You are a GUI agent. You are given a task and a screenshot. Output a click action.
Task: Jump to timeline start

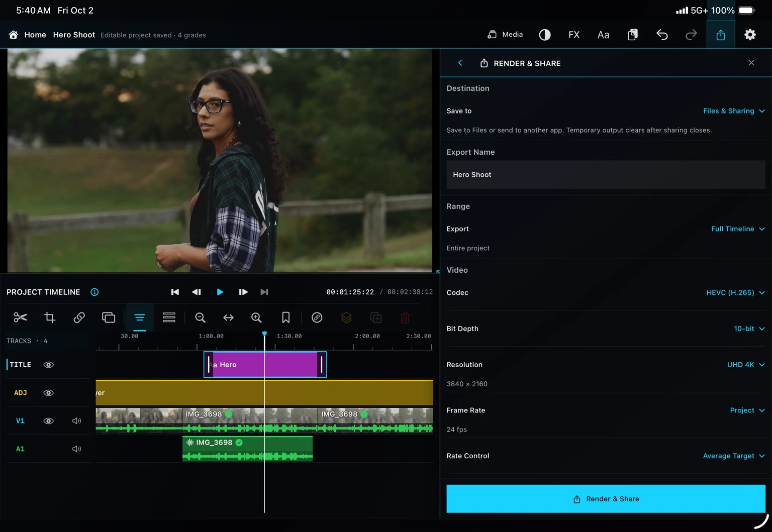point(175,292)
